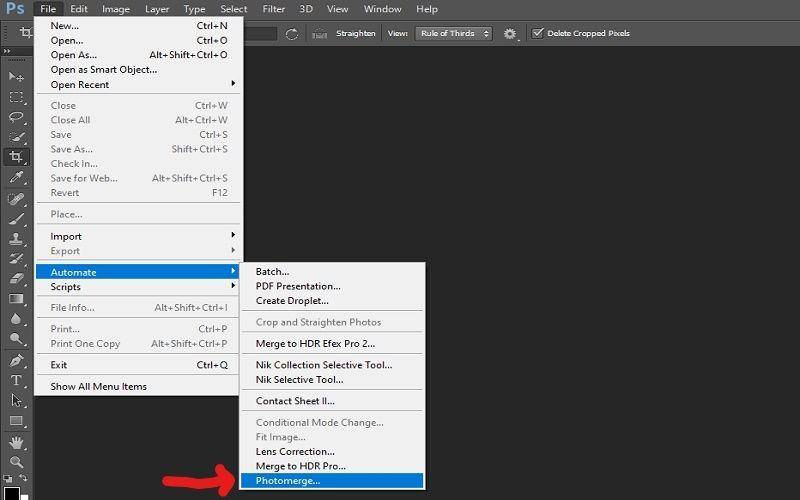Select the Eyedropper tool
The height and width of the screenshot is (500, 800).
click(x=16, y=177)
